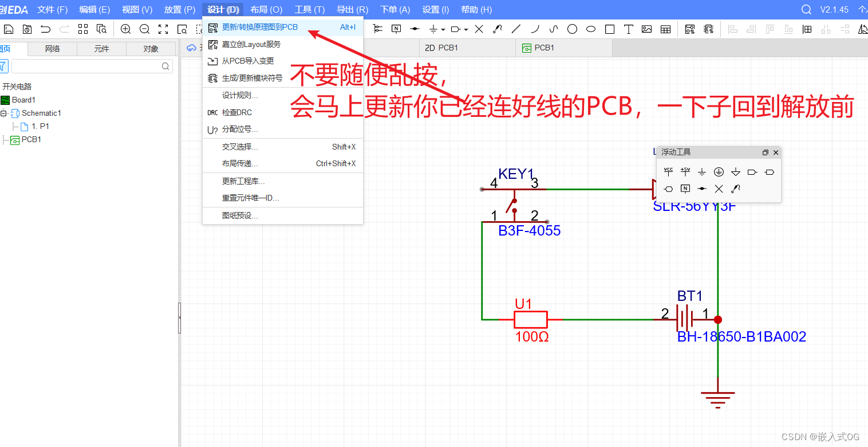Click the fit-to-screen expand icon

click(x=164, y=29)
